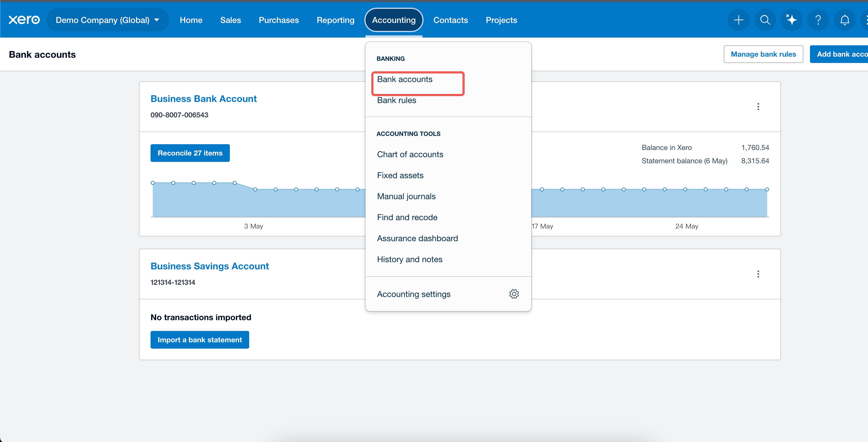Click the No transactions imported message

pos(201,317)
